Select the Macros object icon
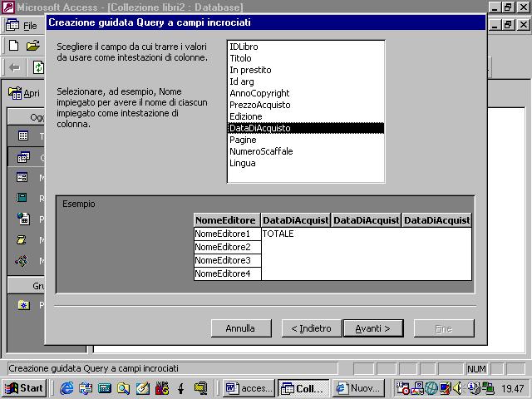Image resolution: width=532 pixels, height=399 pixels. [x=21, y=240]
